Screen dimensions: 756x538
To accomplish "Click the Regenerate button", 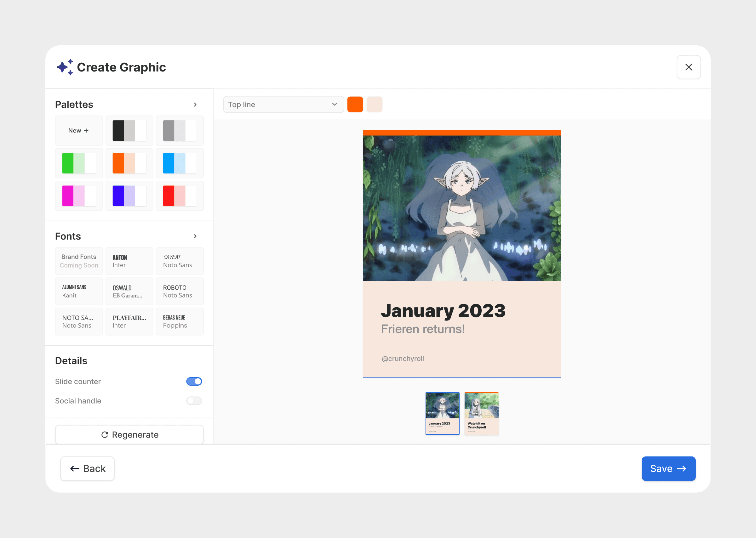I will tap(129, 435).
